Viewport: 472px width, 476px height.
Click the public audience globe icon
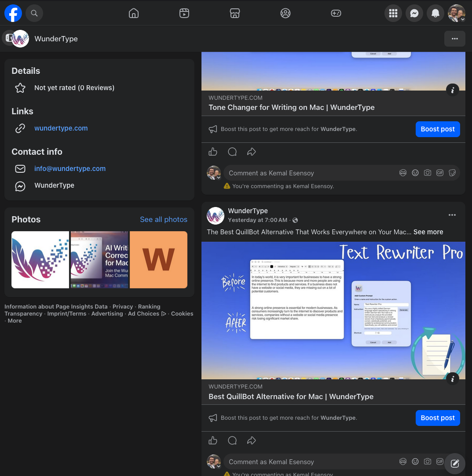coord(295,220)
